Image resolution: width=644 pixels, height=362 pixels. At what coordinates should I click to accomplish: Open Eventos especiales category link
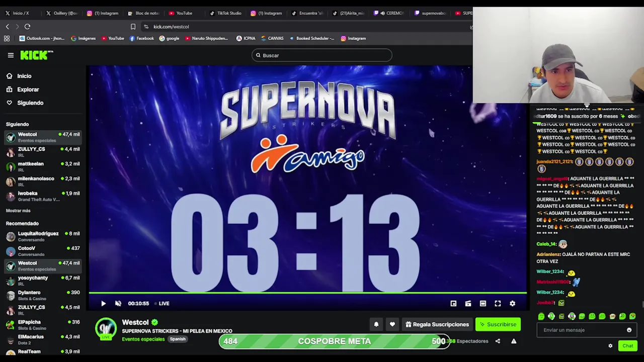(143, 339)
